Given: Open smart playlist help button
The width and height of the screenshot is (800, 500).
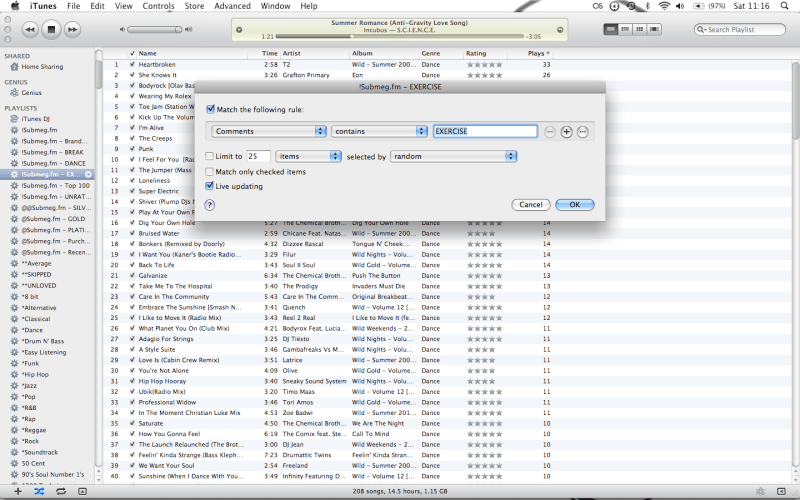Looking at the screenshot, I should point(210,204).
